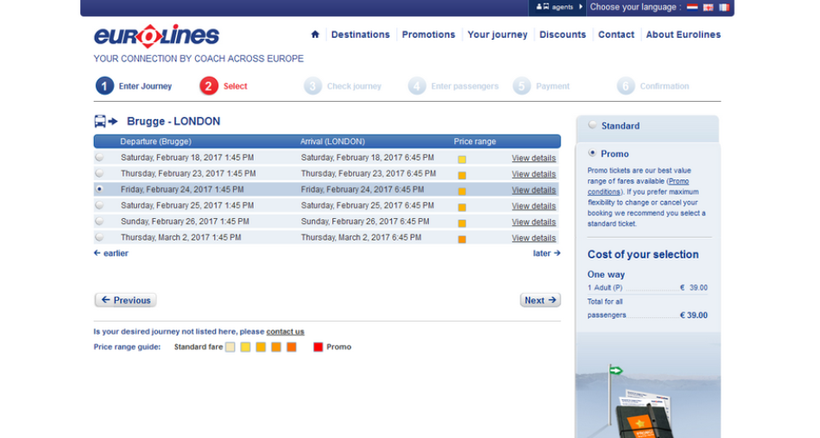The width and height of the screenshot is (820, 438).
Task: Open the Destinations menu
Action: tap(360, 34)
